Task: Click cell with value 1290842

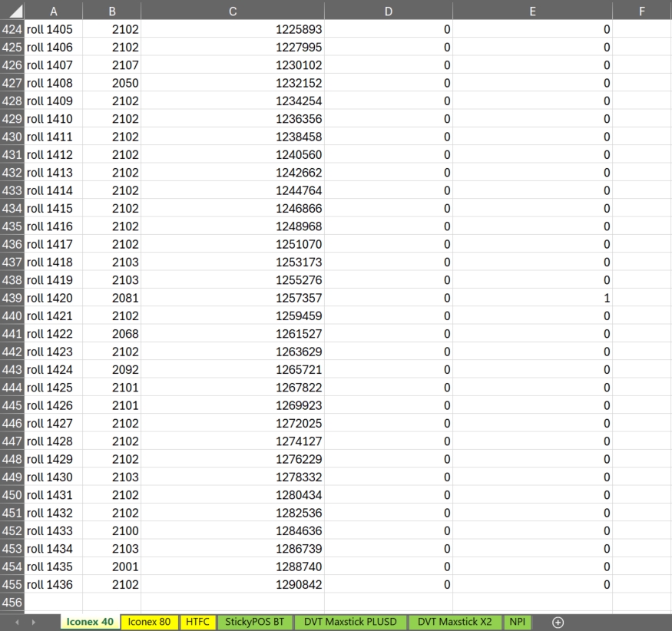Action: coord(233,584)
